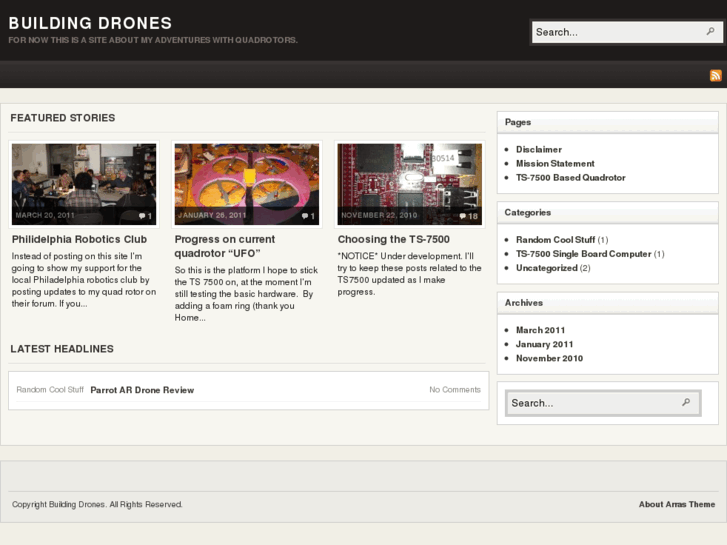Open the November 2010 archive
Screen dimensions: 727x545
[549, 359]
